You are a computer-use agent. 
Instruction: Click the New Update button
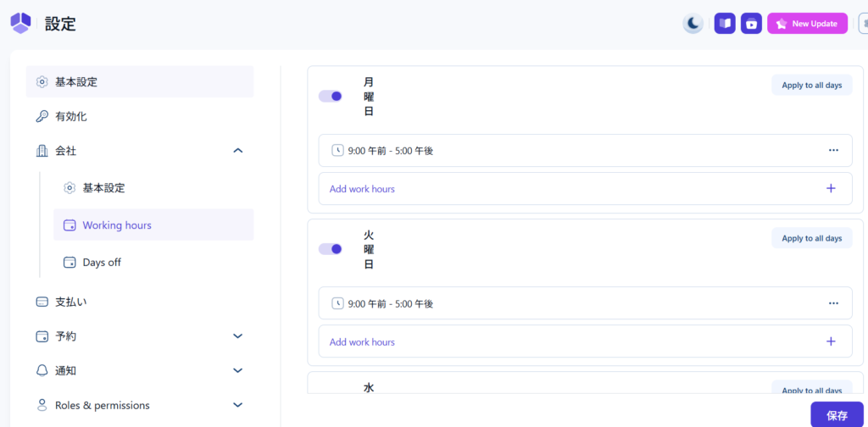tap(807, 24)
